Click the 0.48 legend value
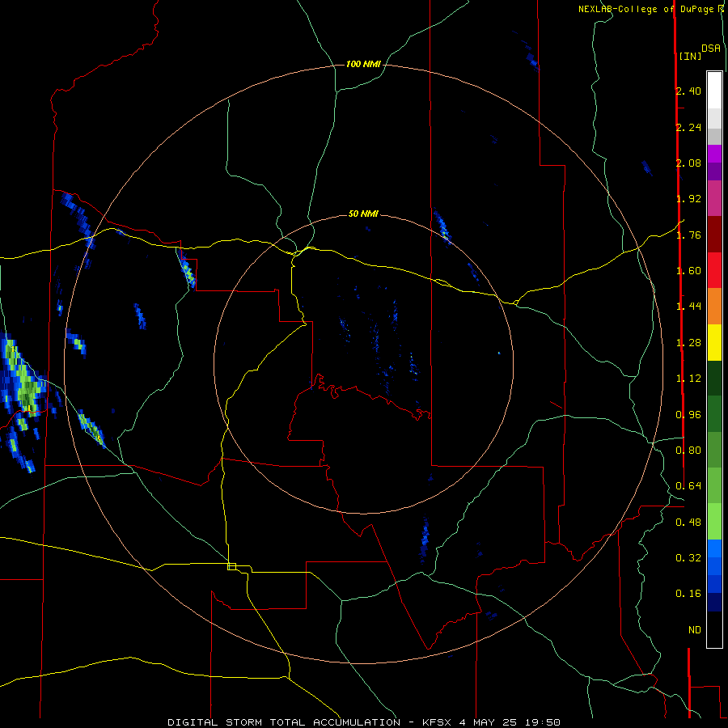 coord(688,523)
